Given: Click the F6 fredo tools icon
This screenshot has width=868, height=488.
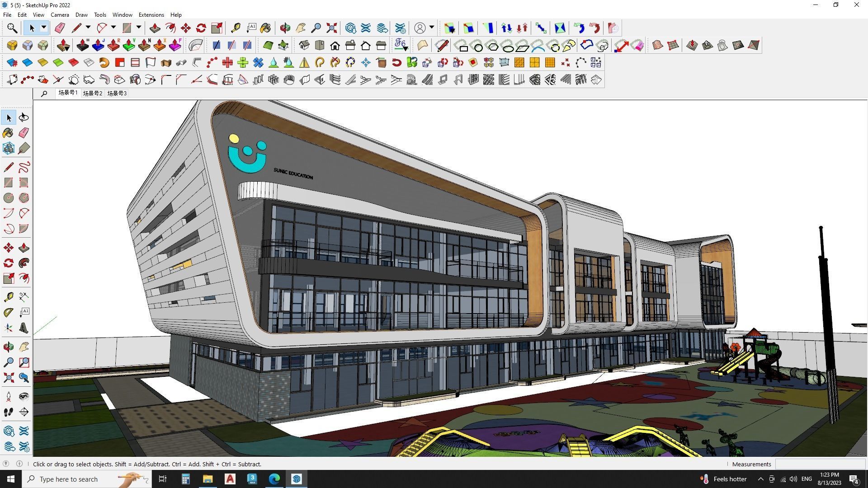Looking at the screenshot, I should [x=401, y=45].
